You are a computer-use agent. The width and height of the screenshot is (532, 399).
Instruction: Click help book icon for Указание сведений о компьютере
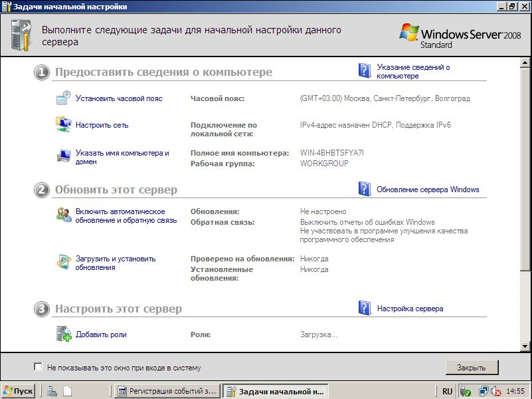365,70
